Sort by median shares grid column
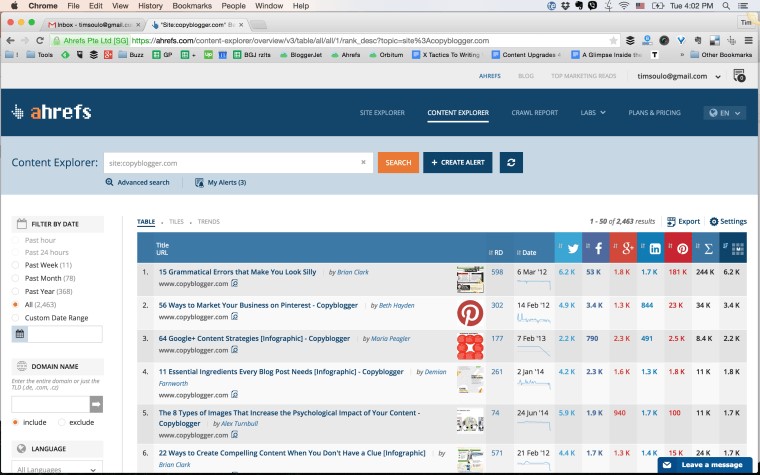This screenshot has width=760, height=475. 733,248
